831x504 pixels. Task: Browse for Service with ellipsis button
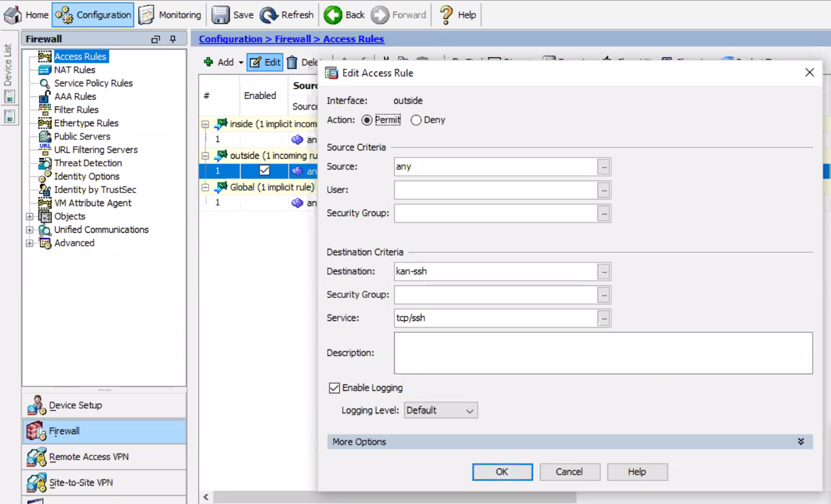pos(604,318)
